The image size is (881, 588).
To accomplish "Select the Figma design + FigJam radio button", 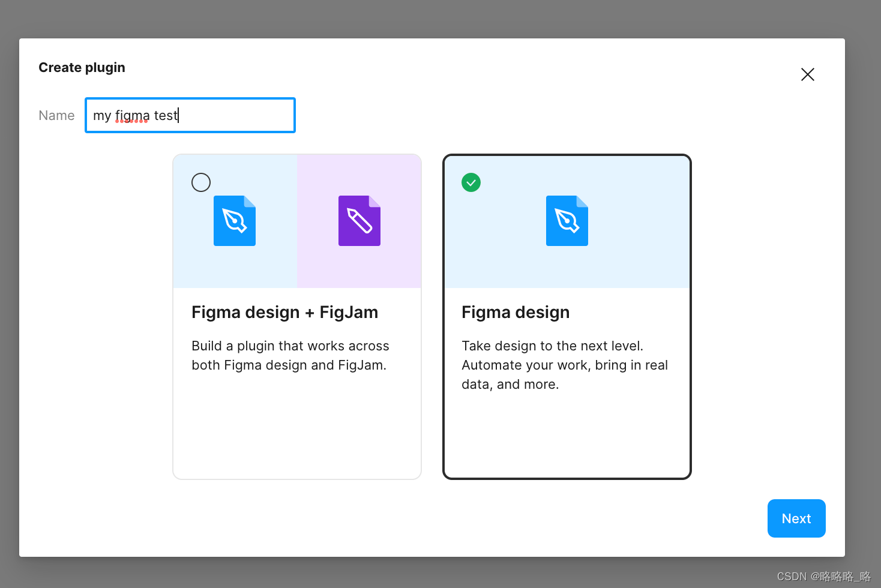I will point(201,182).
